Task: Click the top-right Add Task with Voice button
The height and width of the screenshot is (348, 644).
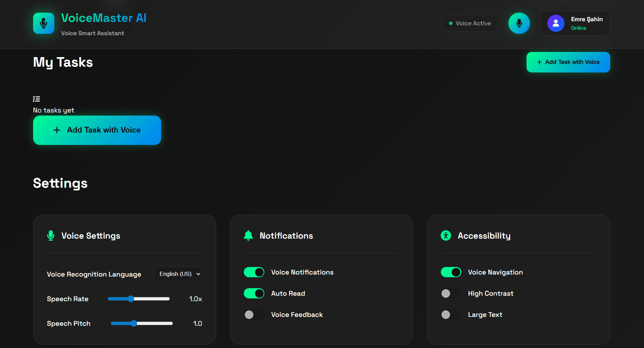Action: 568,62
